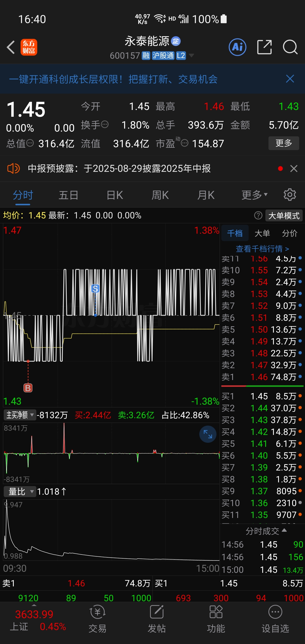Open the 更多 chart period dropdown
This screenshot has height=644, width=305.
(255, 195)
